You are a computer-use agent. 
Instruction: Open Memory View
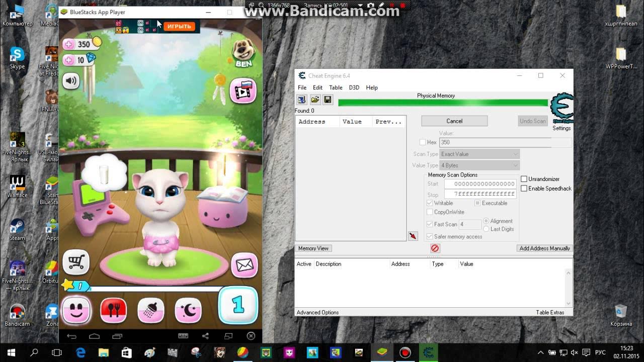coord(313,248)
